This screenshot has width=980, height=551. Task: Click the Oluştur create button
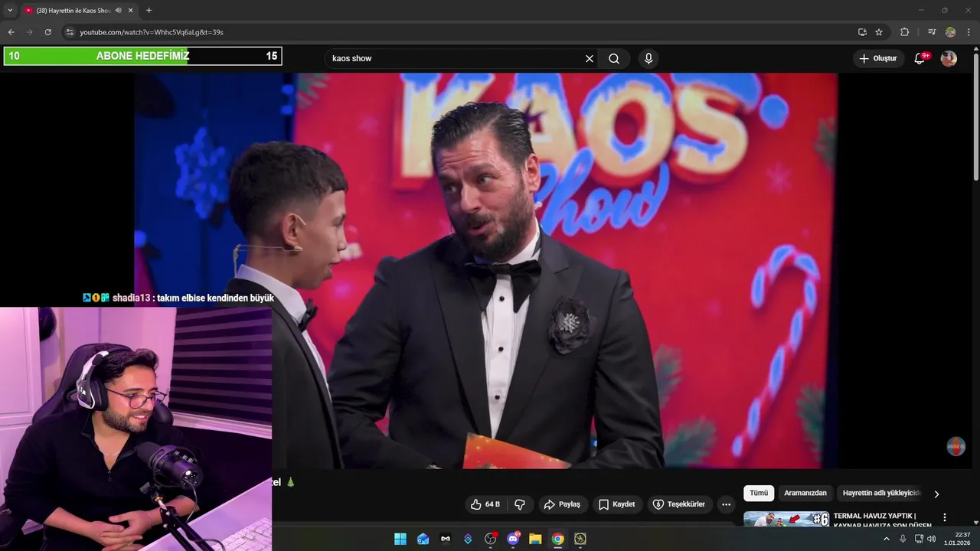click(878, 58)
